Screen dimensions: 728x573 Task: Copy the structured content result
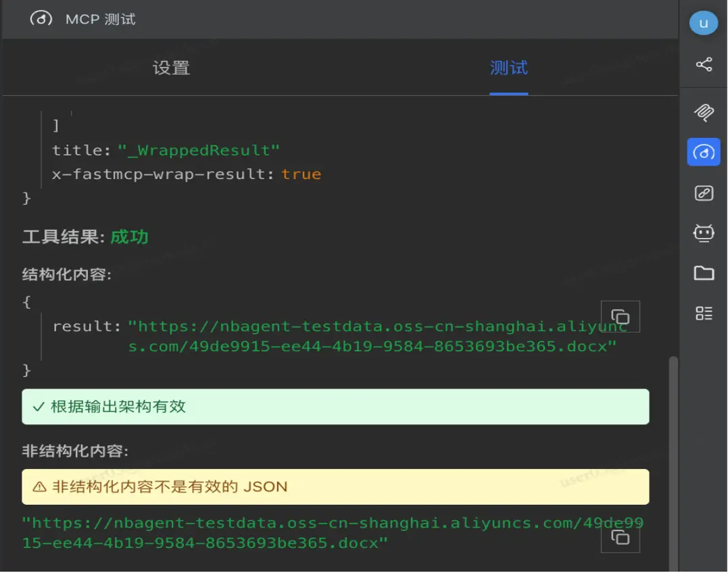pos(620,316)
